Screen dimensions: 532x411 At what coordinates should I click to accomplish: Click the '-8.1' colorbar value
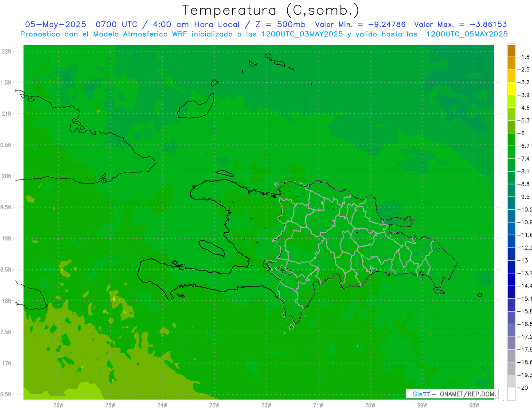click(524, 171)
